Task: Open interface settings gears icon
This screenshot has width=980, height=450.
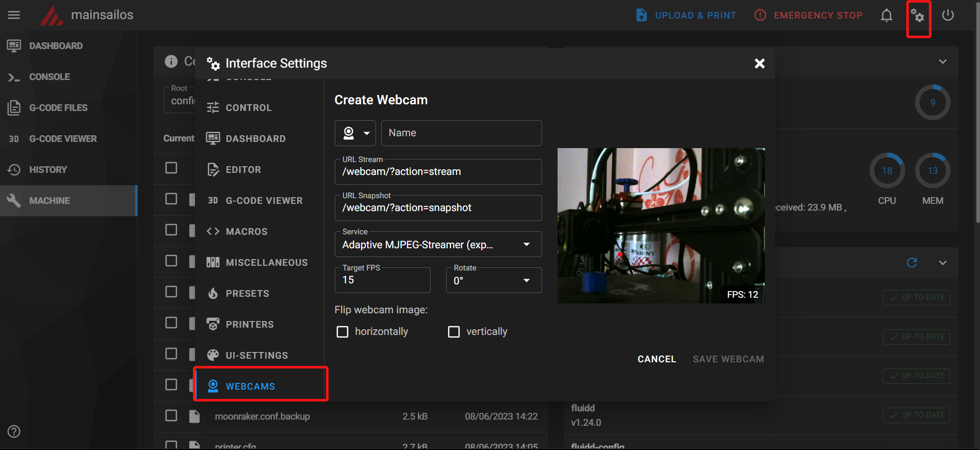Action: pyautogui.click(x=918, y=15)
